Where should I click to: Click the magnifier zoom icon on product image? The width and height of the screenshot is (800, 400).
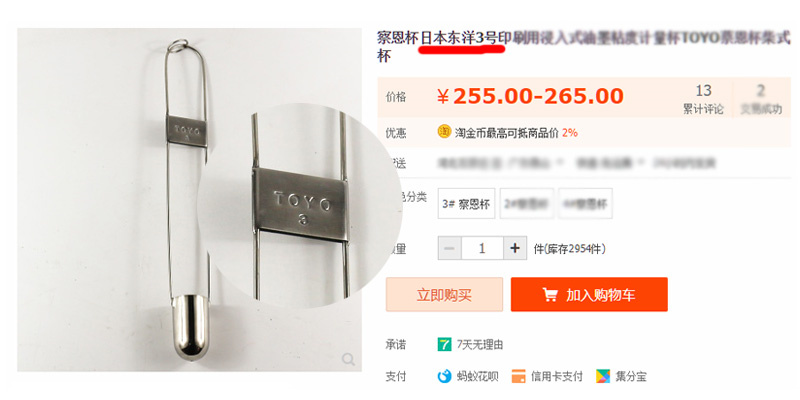point(348,360)
